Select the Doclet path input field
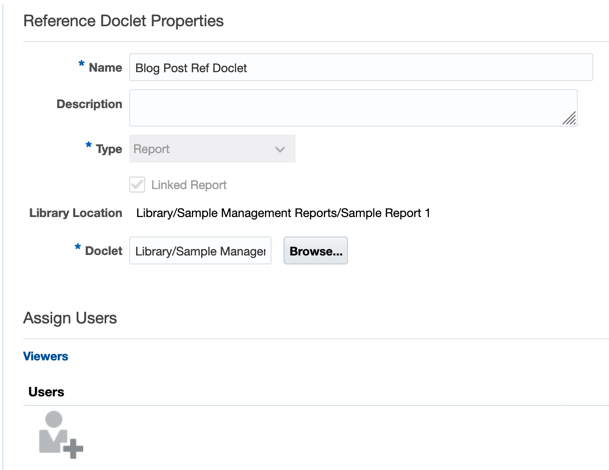 tap(200, 252)
